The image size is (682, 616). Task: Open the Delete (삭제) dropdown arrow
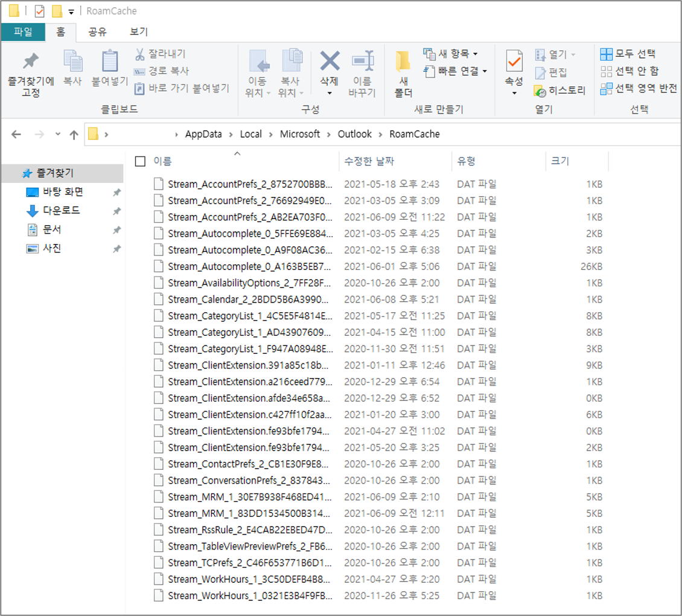click(330, 93)
